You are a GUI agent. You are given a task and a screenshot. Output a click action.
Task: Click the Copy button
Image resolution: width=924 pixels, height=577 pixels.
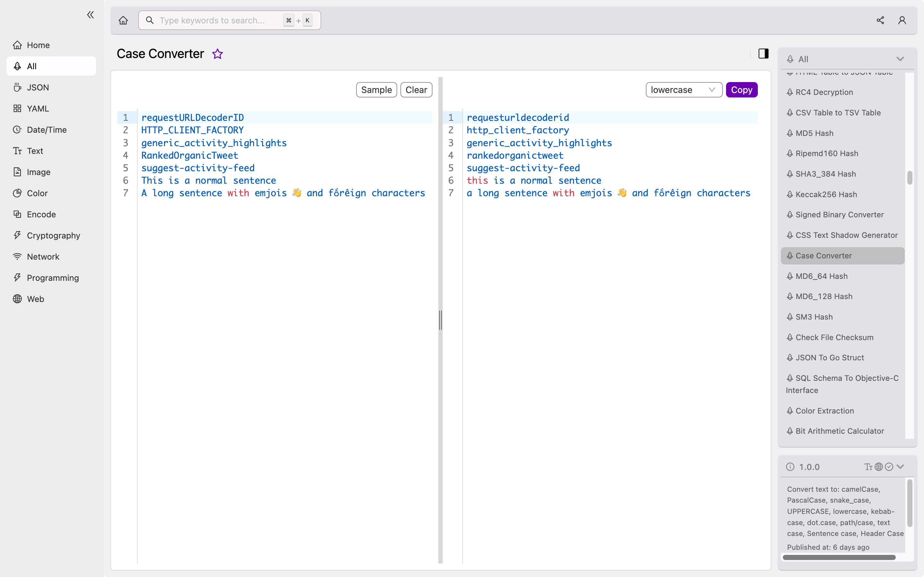pos(742,90)
